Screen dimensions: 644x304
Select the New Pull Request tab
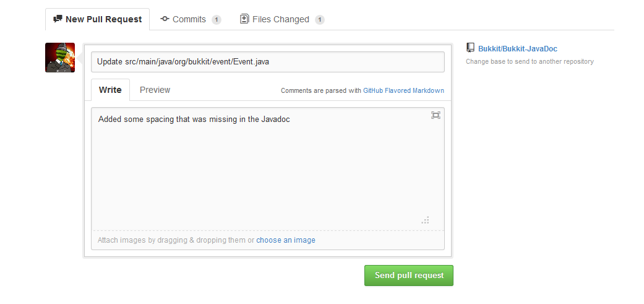97,19
